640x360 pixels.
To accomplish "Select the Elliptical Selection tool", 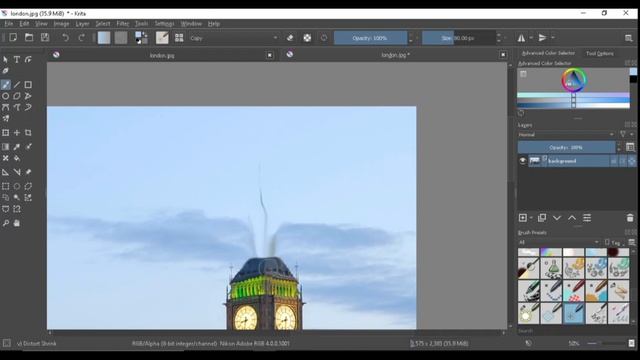I will pyautogui.click(x=17, y=186).
